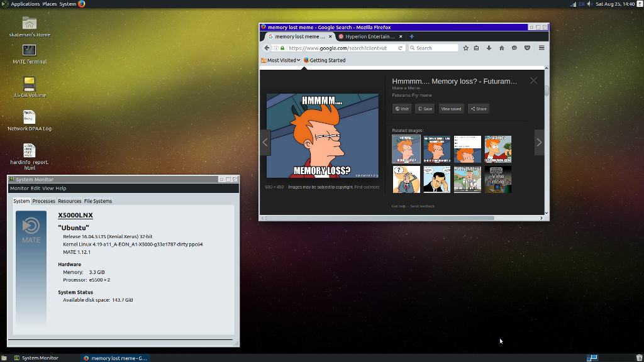Viewport: 644px width, 362px height.
Task: Open the Monitor menu in System Monitor
Action: (x=19, y=189)
